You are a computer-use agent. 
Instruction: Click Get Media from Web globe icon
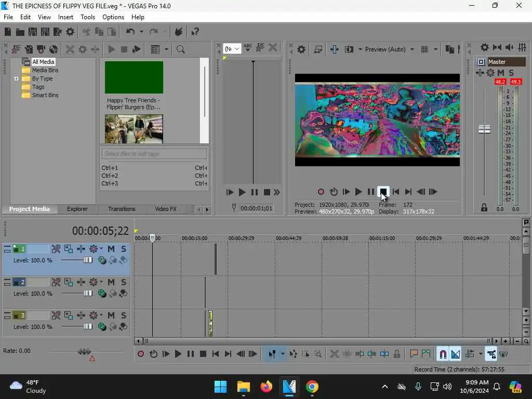tap(54, 49)
